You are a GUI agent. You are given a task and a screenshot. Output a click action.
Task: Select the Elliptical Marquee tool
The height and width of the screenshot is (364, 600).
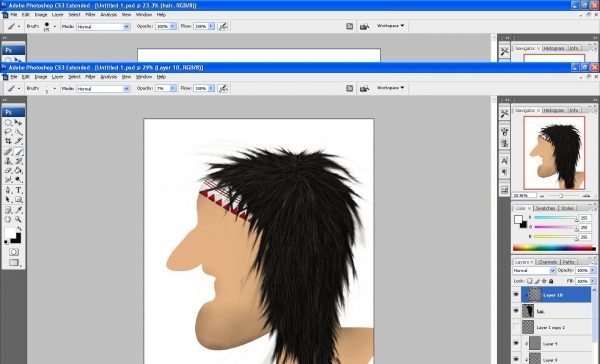click(8, 123)
